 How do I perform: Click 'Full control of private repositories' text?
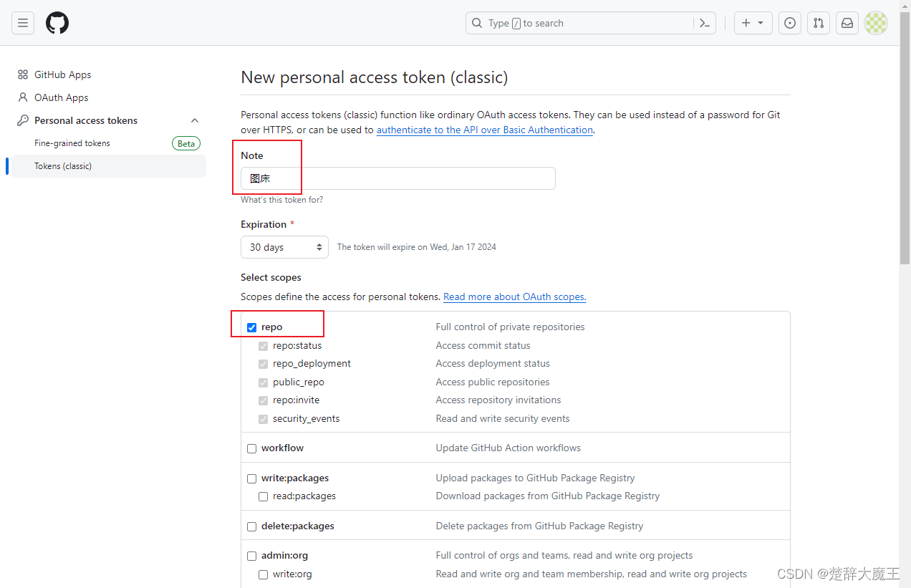point(510,327)
